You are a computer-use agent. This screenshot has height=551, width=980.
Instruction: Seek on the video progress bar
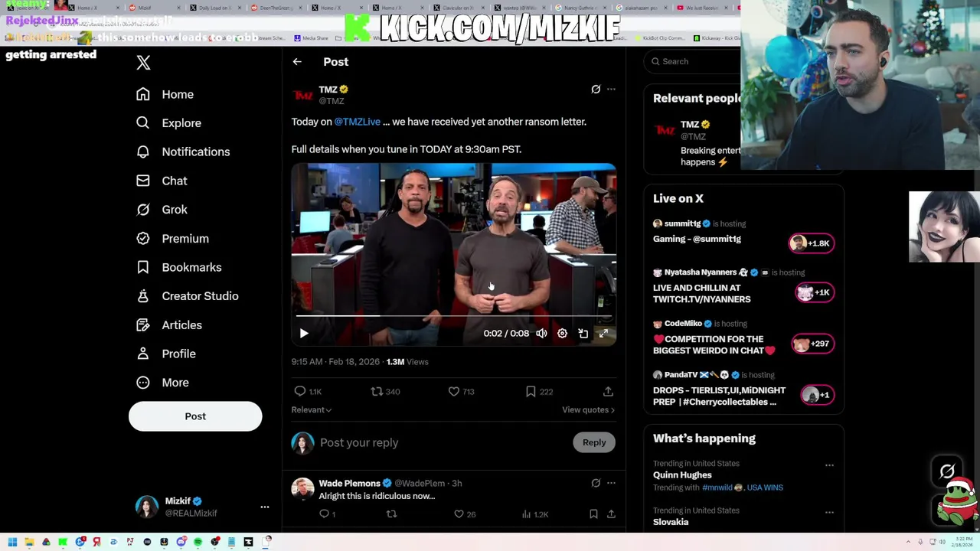[453, 315]
